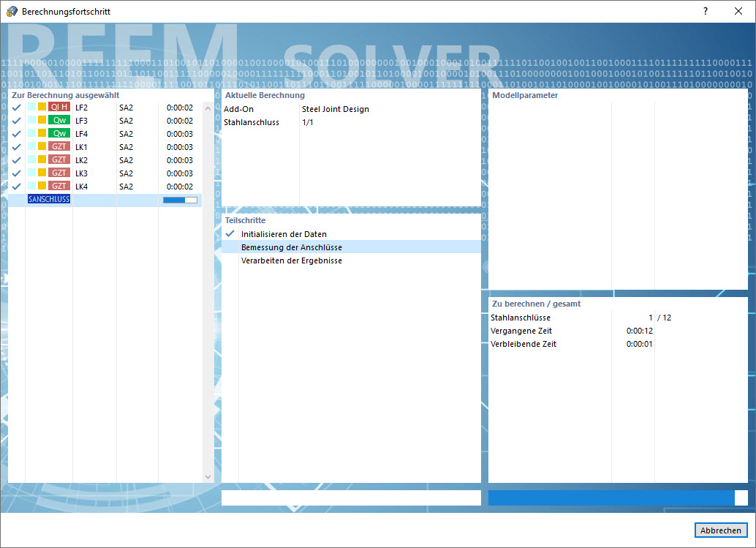Image resolution: width=756 pixels, height=548 pixels.
Task: Select the SANSCHLUSS row label
Action: 49,199
